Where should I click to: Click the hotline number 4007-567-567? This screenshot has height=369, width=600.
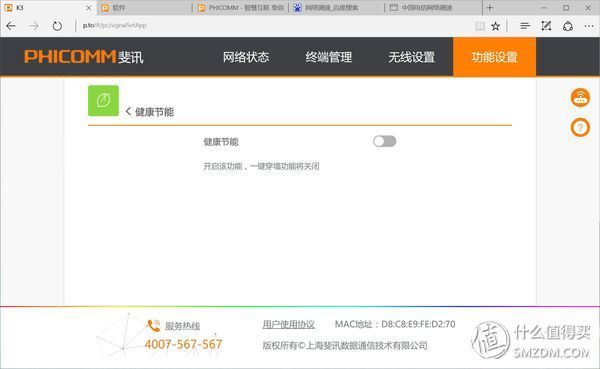[x=183, y=344]
